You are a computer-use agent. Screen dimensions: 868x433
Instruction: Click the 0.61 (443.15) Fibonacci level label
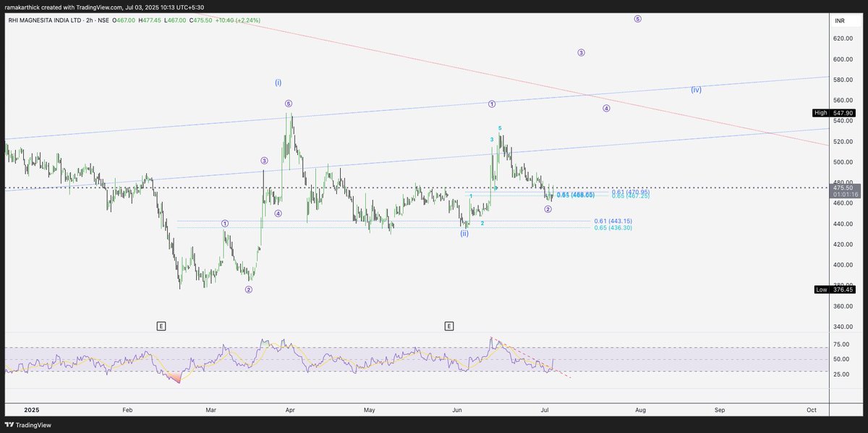[x=613, y=221]
